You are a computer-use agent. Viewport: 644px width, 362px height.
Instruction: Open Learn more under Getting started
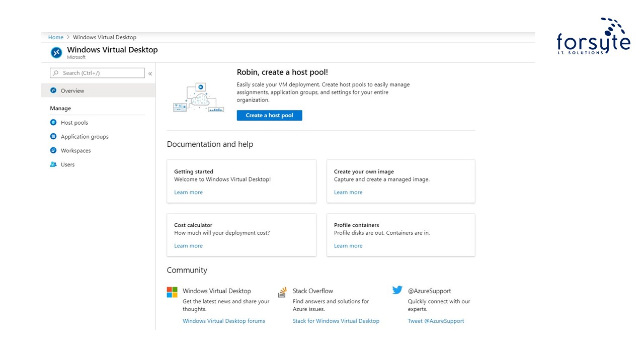[x=188, y=192]
